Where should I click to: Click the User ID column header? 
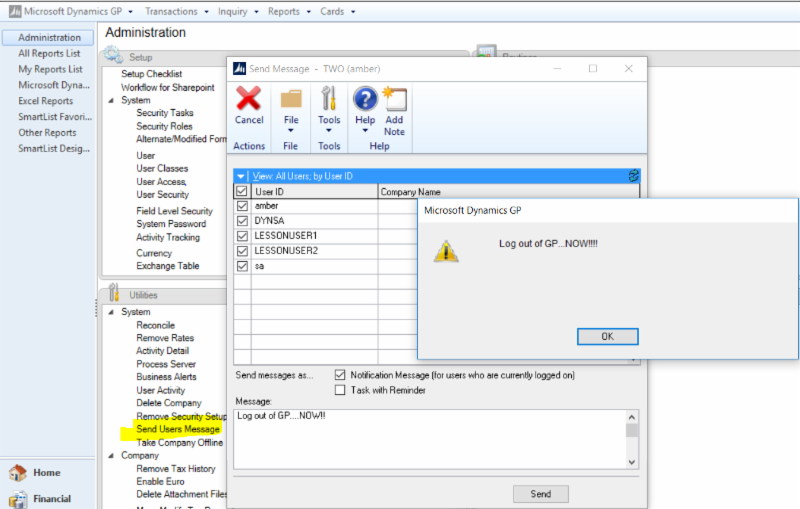pyautogui.click(x=314, y=192)
